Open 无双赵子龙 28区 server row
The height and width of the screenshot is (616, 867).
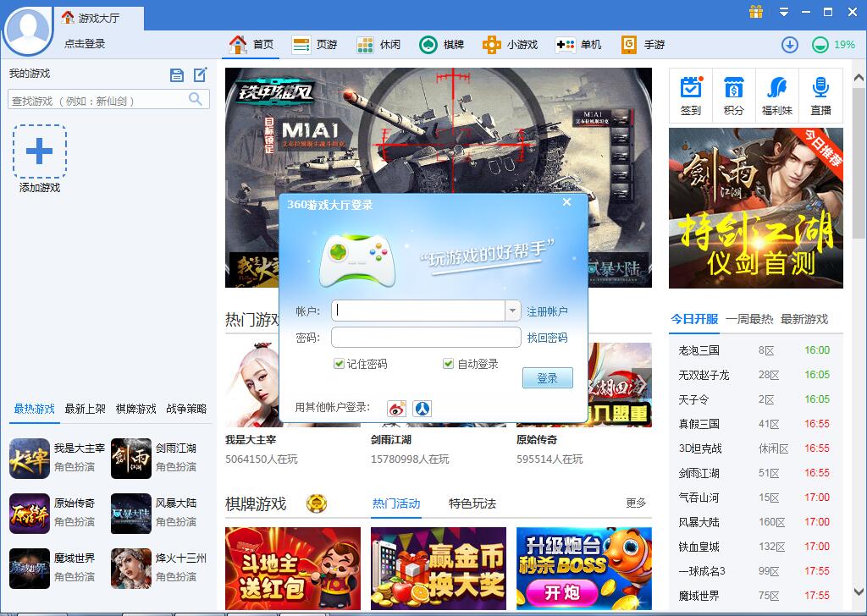coord(754,375)
